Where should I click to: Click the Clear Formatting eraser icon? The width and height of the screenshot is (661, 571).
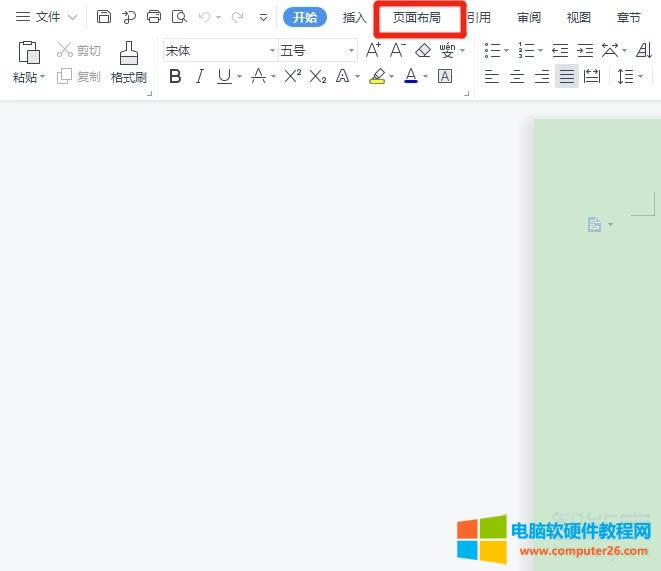tap(423, 50)
